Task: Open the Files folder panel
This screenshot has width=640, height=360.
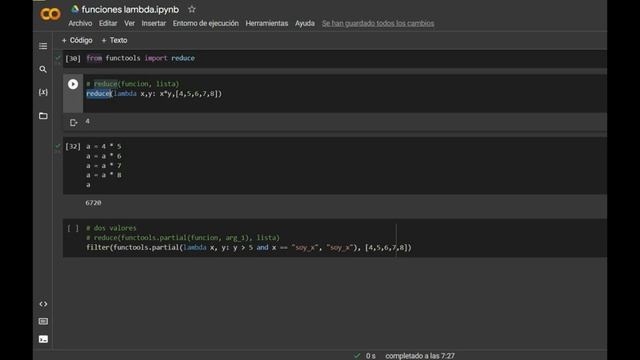Action: (x=43, y=116)
